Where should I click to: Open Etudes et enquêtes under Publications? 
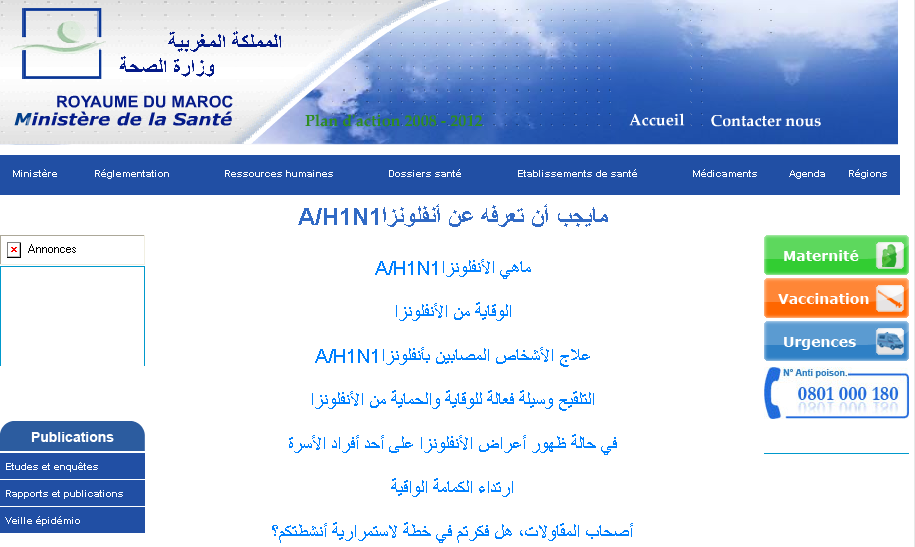(x=72, y=466)
